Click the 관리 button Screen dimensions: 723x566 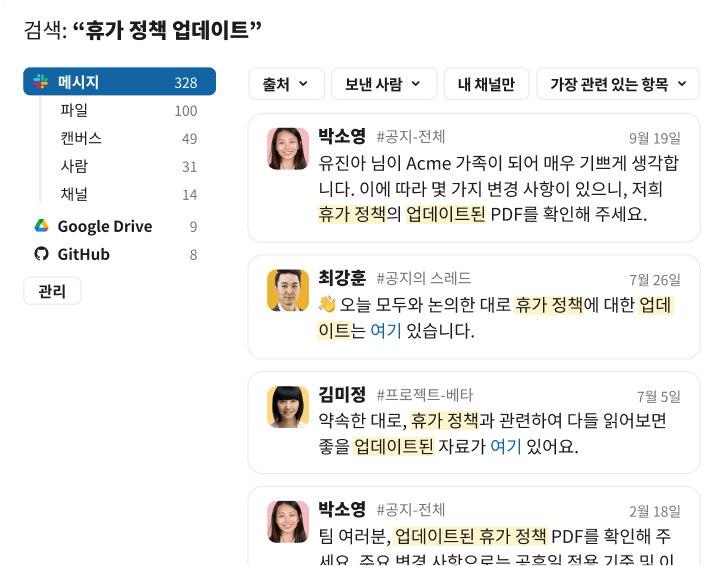(x=52, y=291)
